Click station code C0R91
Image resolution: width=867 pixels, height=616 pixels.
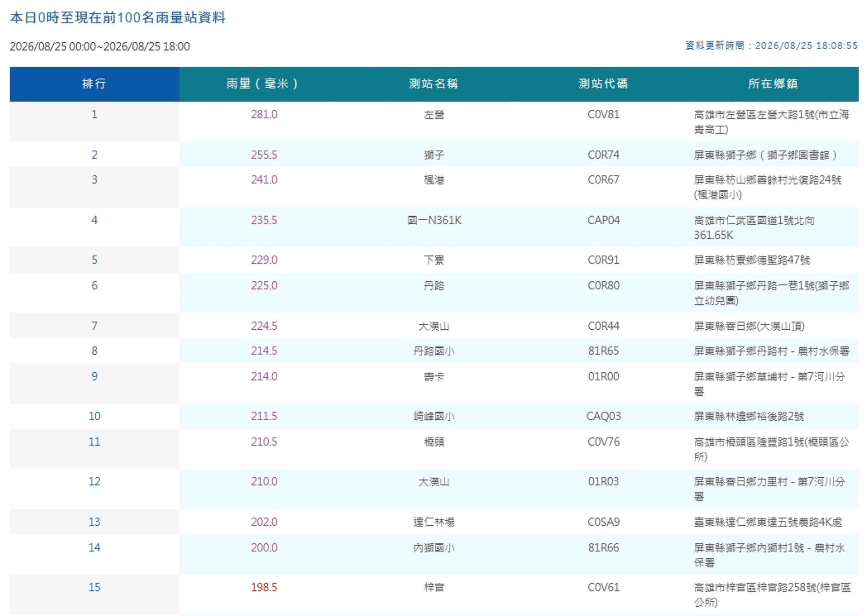(x=603, y=260)
